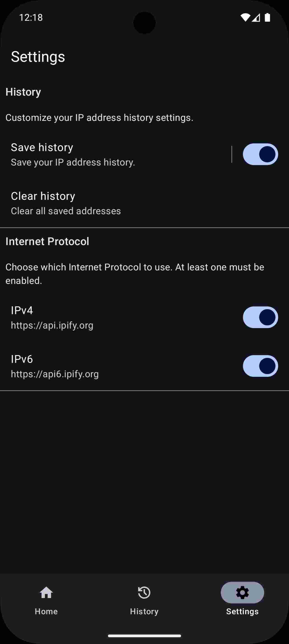Click the https://api6.ipify.org entry
The image size is (289, 644).
click(55, 374)
